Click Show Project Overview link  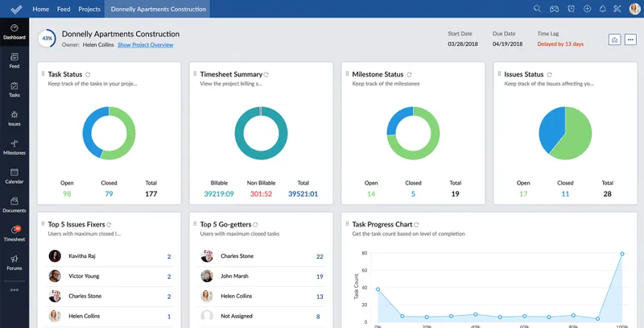click(146, 45)
